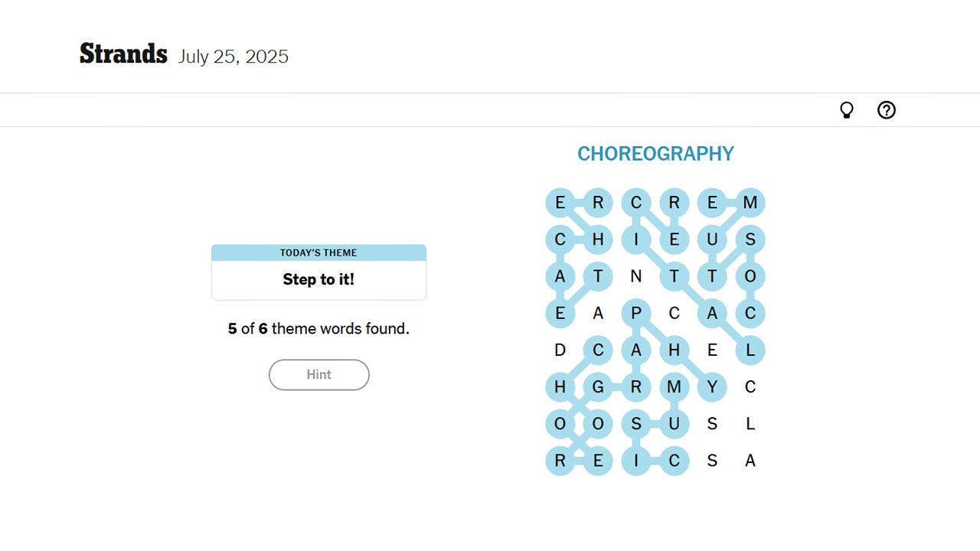This screenshot has width=980, height=551.
Task: Click the letter Y next to M
Action: (713, 386)
